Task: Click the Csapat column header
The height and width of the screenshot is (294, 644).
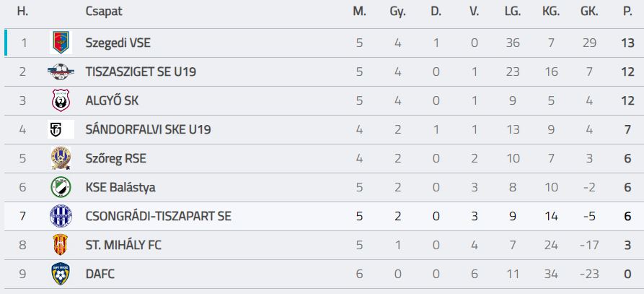Action: pos(104,12)
